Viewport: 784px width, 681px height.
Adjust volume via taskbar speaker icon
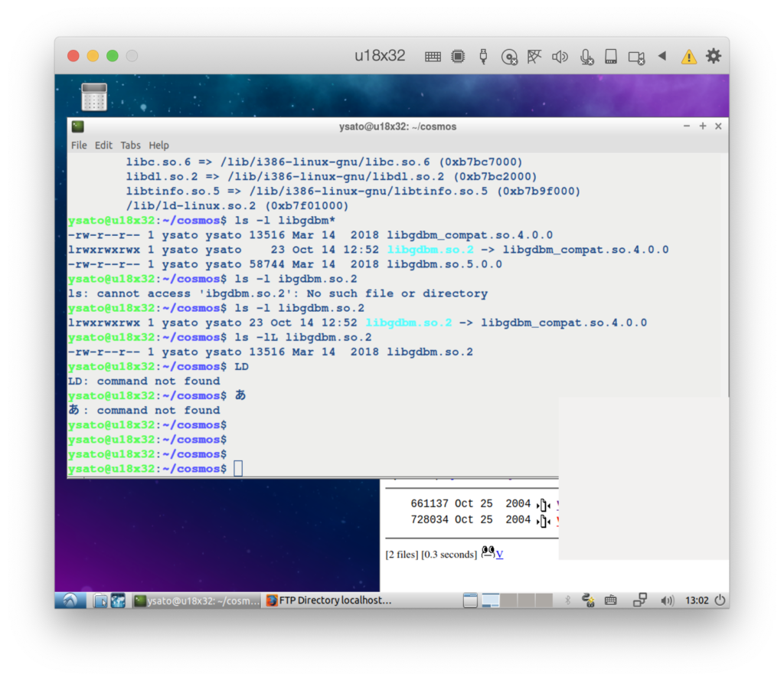tap(667, 601)
